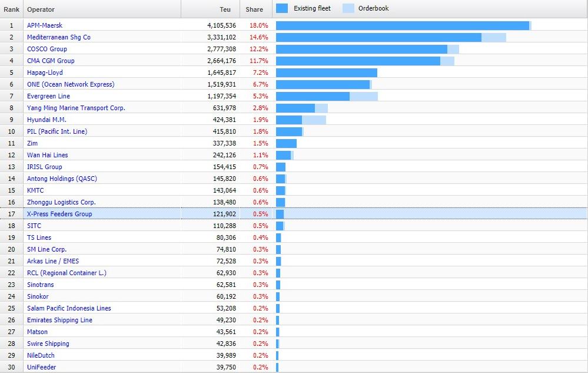The image size is (588, 373).
Task: Open Arkas Line / EMES link
Action: (53, 261)
